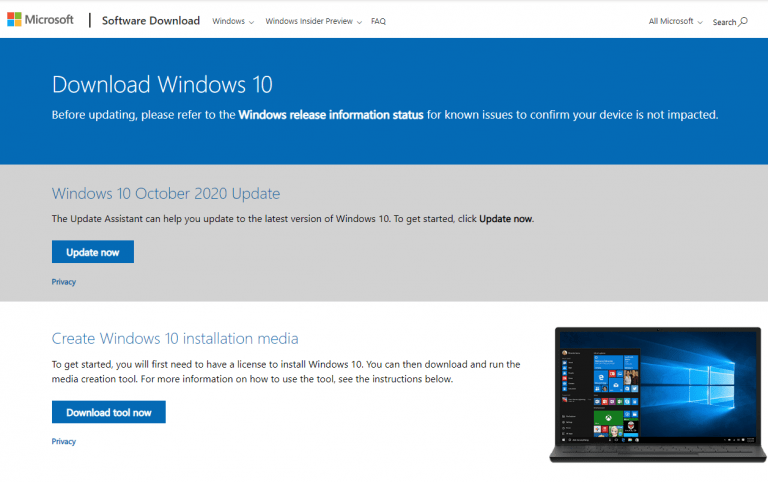The image size is (768, 482).
Task: Follow the Windows release information status link
Action: (x=331, y=115)
